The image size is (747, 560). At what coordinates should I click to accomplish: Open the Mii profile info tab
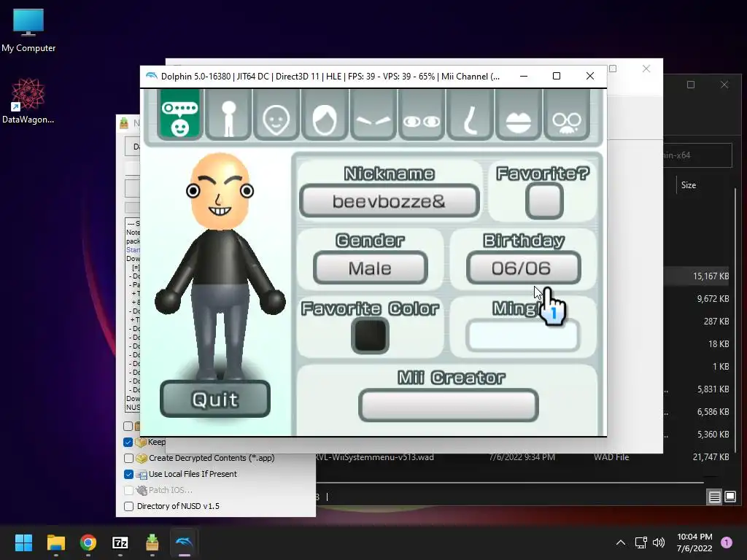180,114
